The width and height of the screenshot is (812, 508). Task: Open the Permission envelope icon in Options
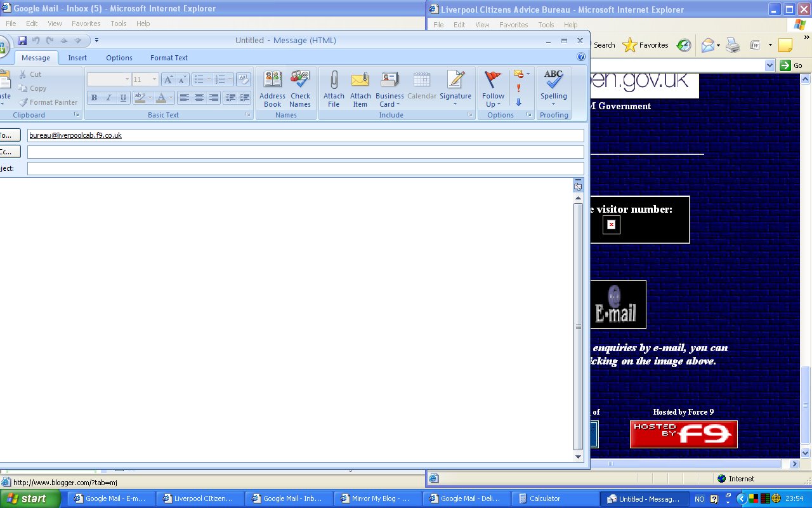click(521, 74)
